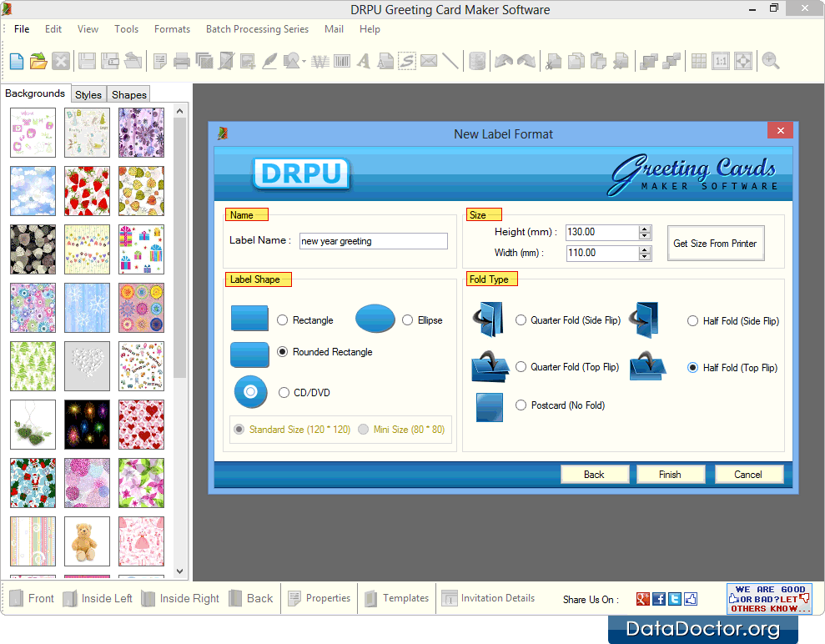Click the backgrounds list scroll down arrow
Viewport: 825px width, 644px height.
pyautogui.click(x=179, y=571)
